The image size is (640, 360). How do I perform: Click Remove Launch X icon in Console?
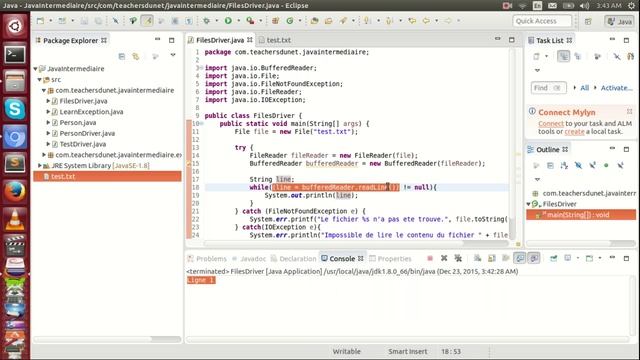click(444, 258)
